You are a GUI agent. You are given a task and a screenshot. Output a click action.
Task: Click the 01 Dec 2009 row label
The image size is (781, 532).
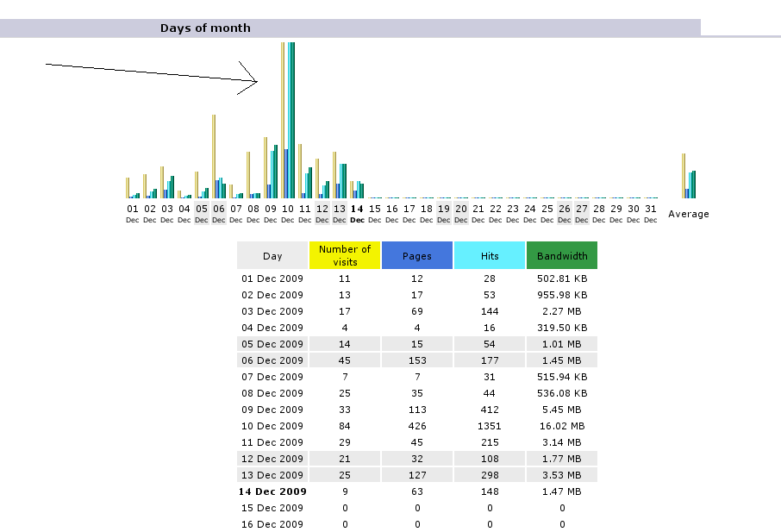click(272, 279)
